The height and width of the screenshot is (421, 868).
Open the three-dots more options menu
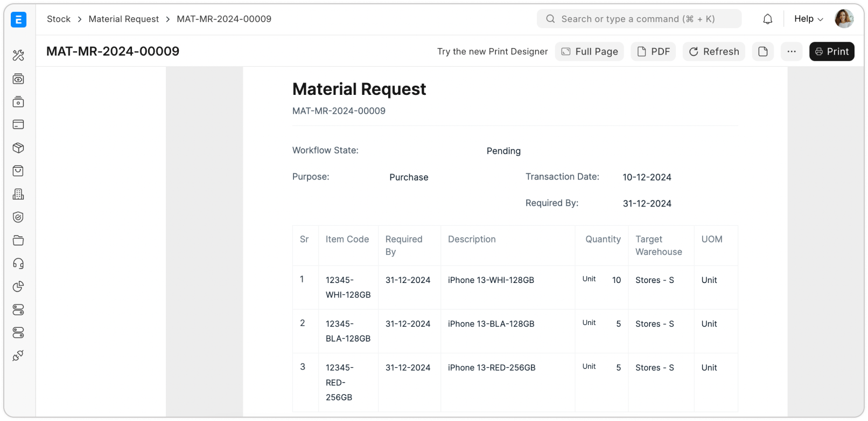pos(791,52)
